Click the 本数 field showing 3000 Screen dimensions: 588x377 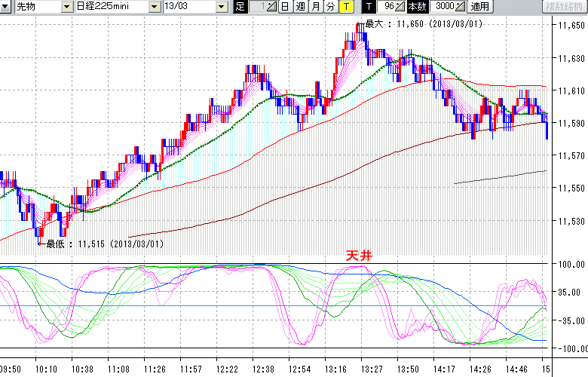click(x=442, y=7)
